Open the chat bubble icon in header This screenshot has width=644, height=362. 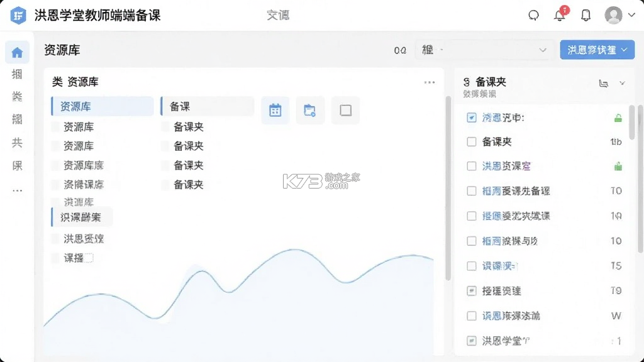(533, 16)
